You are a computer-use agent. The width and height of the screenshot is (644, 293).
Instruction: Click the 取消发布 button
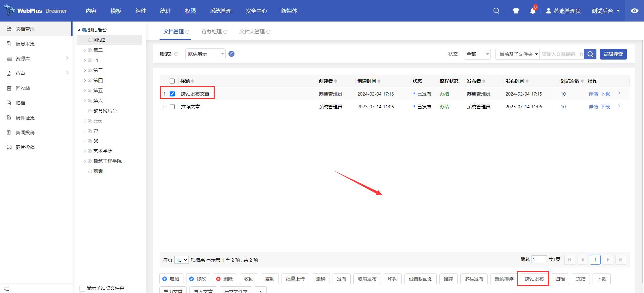pyautogui.click(x=367, y=279)
